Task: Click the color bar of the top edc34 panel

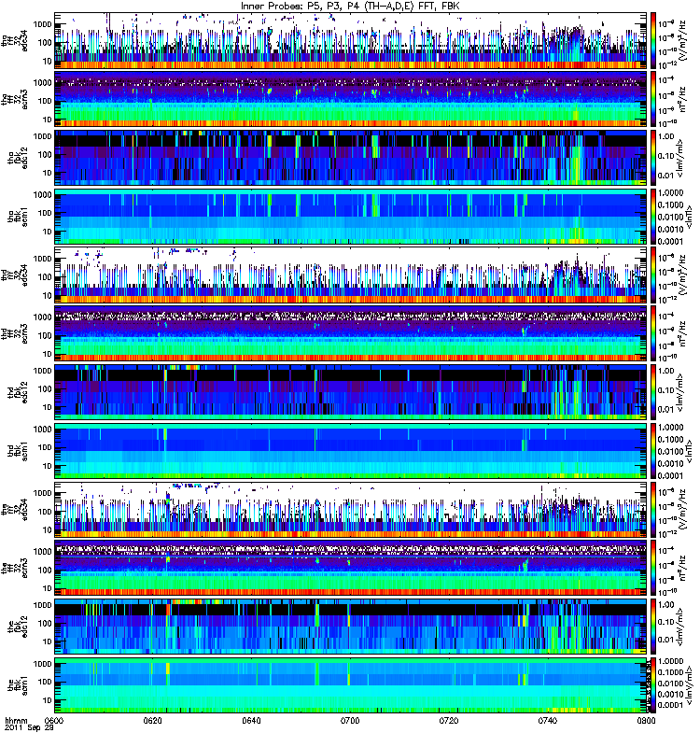Action: (652, 41)
